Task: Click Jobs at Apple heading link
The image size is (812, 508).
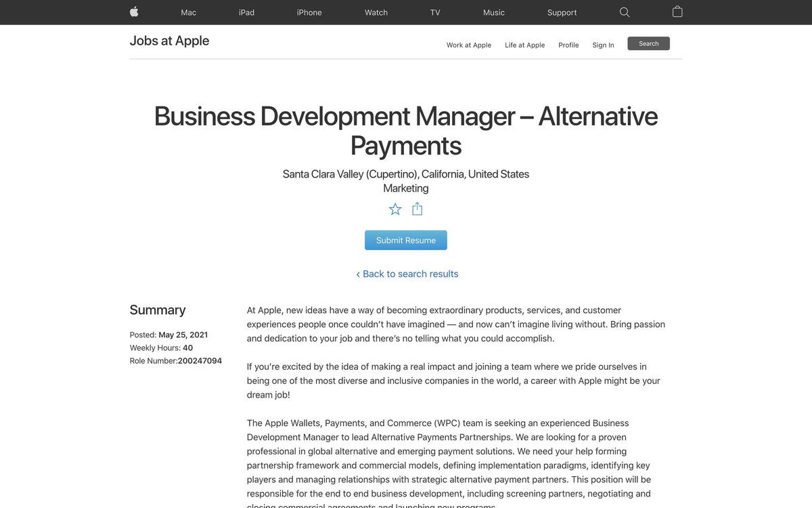Action: (169, 41)
